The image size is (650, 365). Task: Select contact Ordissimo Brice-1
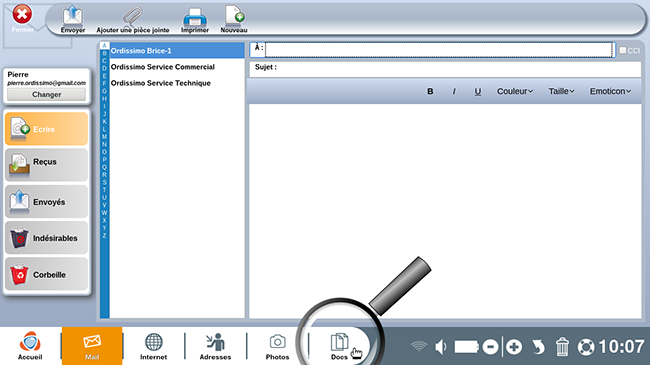177,51
